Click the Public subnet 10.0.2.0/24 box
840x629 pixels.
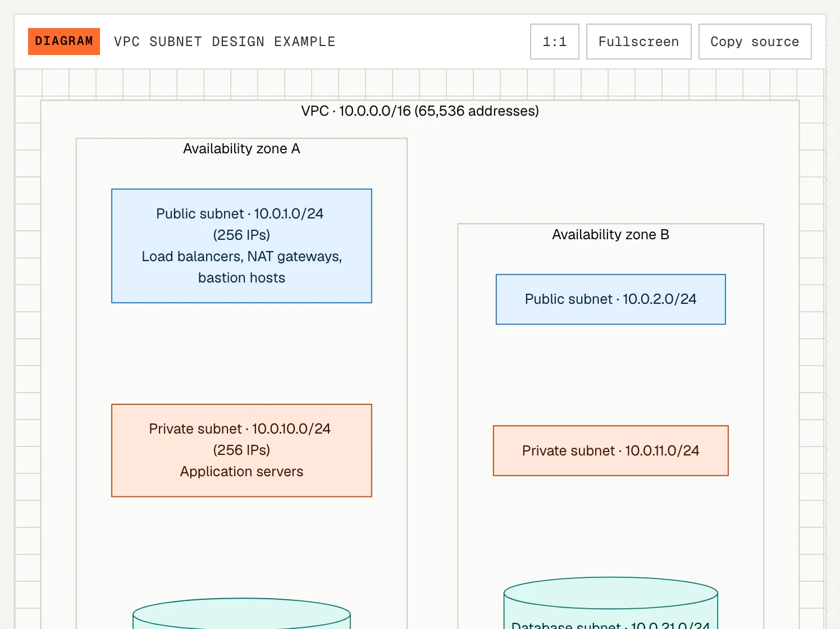(611, 299)
